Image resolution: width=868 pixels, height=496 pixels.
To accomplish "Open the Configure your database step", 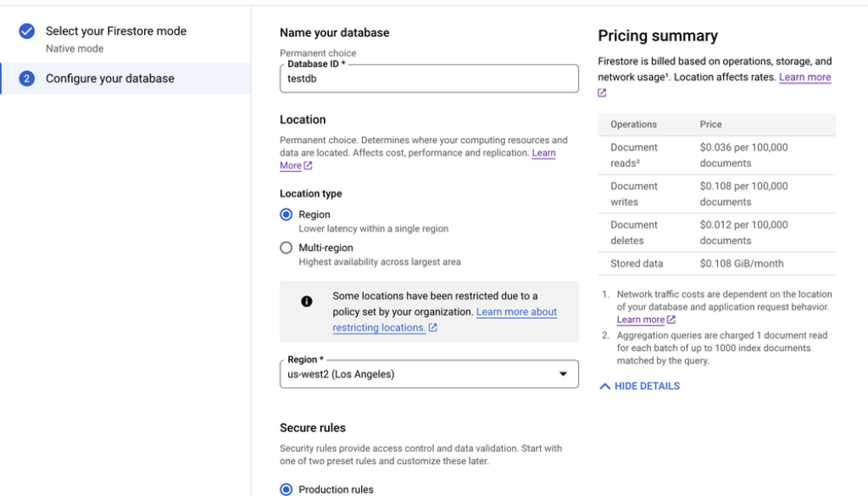I will [110, 79].
